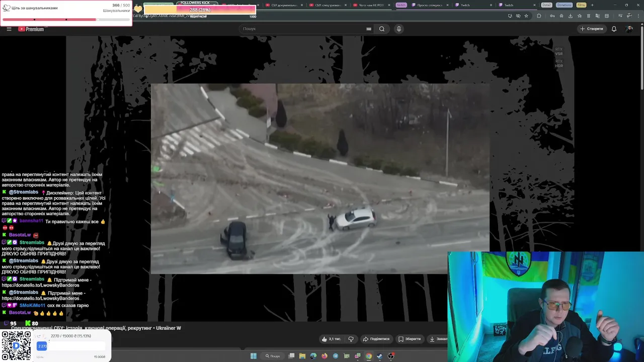This screenshot has width=644, height=362.
Task: Open YouTube notifications bell
Action: (614, 29)
